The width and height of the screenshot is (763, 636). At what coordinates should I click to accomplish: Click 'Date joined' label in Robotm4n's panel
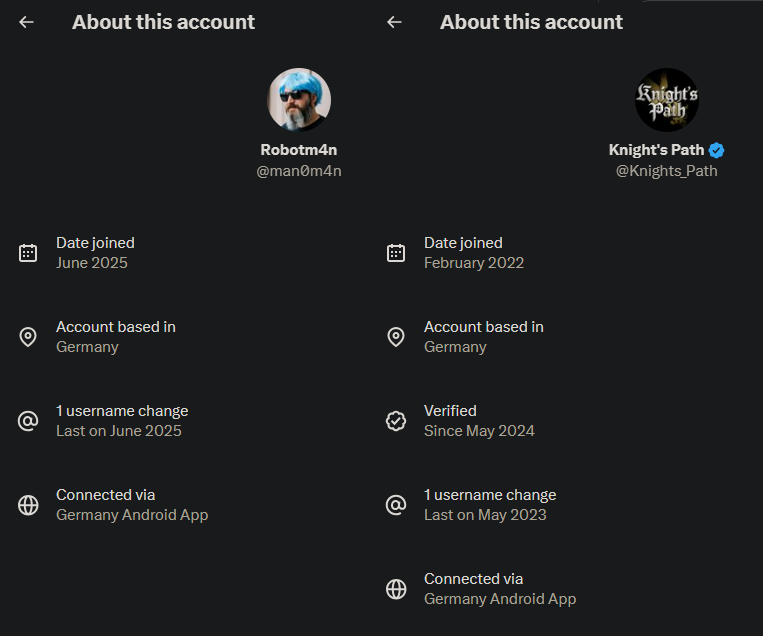pyautogui.click(x=95, y=243)
